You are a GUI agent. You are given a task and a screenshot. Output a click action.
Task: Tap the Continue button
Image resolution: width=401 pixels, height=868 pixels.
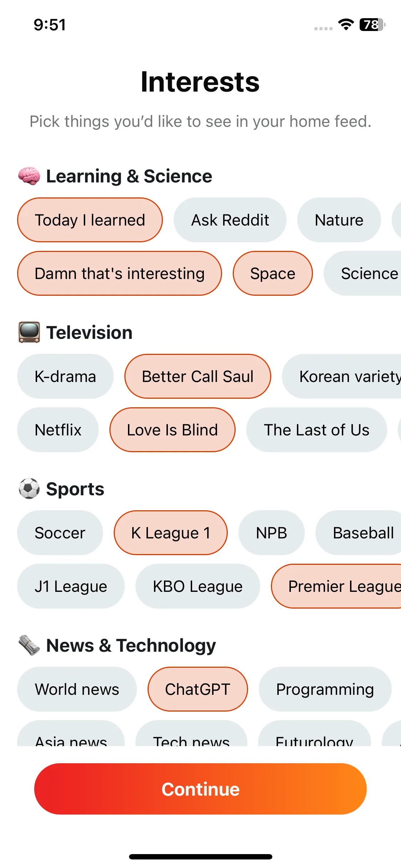200,789
